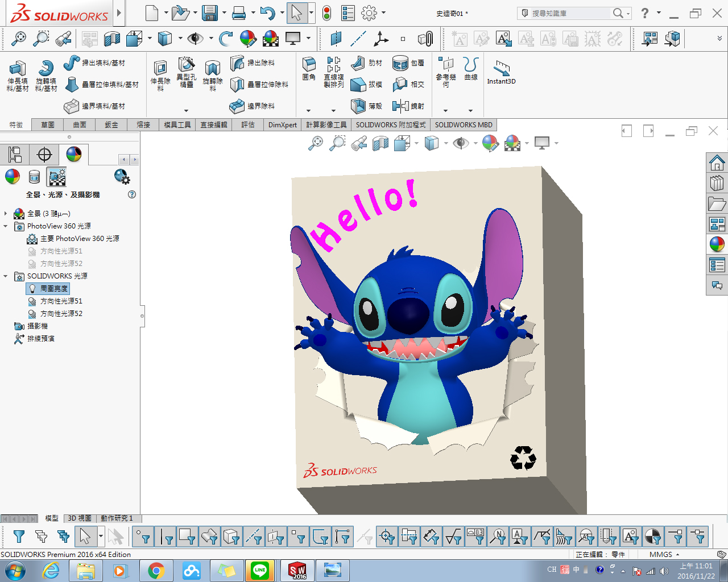Select the 包覆 wrap tool

408,63
